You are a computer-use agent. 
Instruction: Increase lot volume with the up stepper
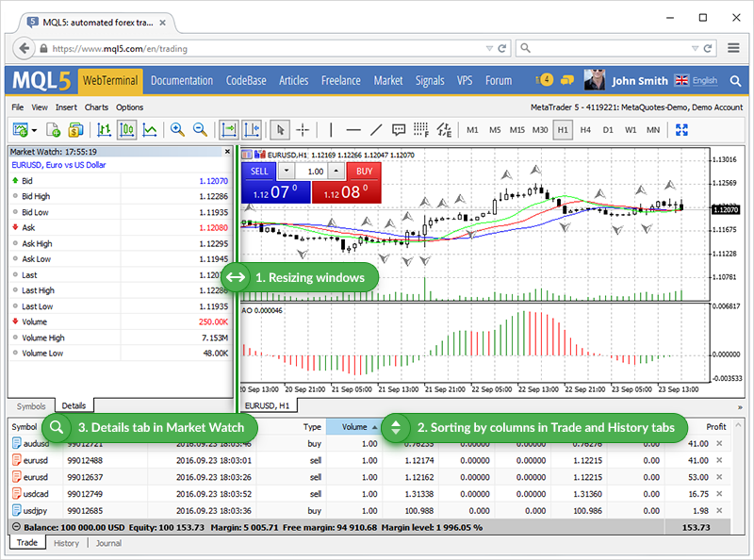[x=336, y=171]
